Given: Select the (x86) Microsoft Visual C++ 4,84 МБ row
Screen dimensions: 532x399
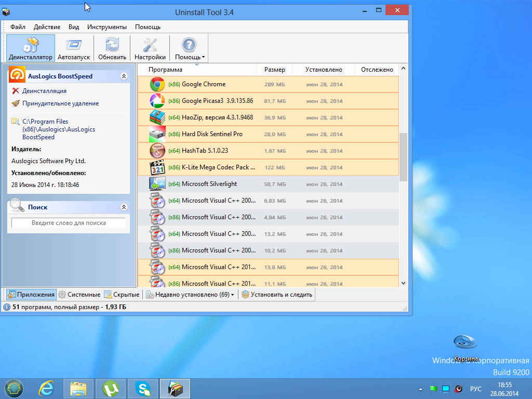Looking at the screenshot, I should pos(268,217).
